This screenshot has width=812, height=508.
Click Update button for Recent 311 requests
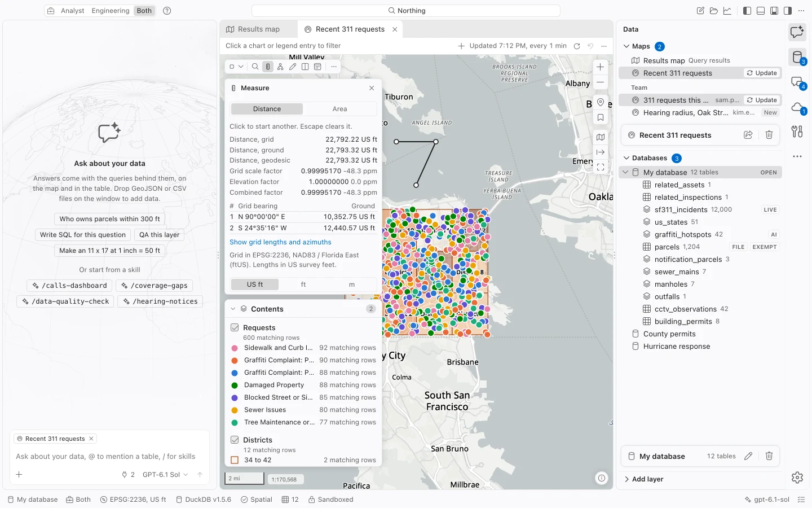click(762, 73)
